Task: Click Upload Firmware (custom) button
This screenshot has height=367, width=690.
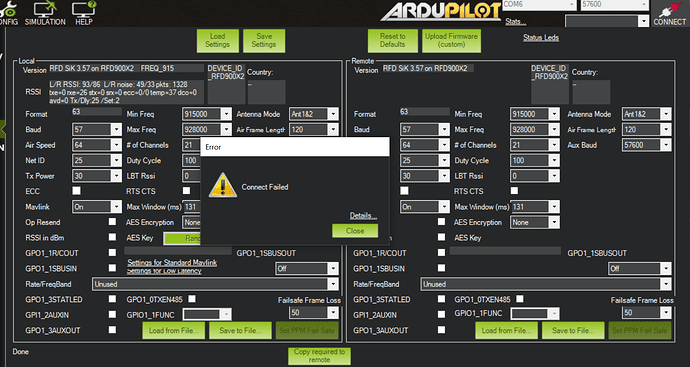Action: point(451,40)
